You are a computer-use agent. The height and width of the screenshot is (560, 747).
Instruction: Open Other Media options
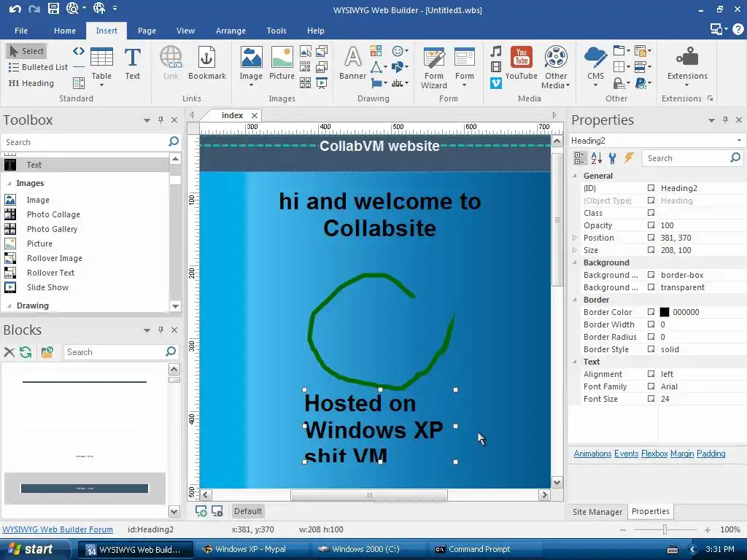click(555, 68)
